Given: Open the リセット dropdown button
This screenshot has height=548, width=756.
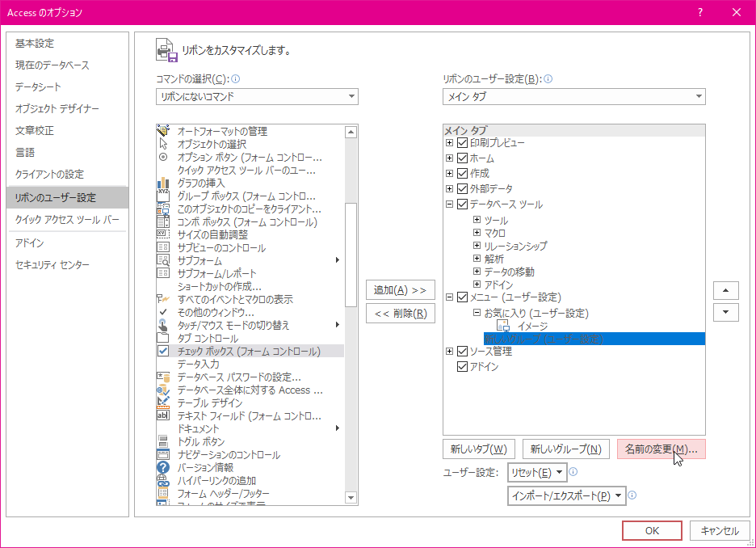Looking at the screenshot, I should pos(536,473).
